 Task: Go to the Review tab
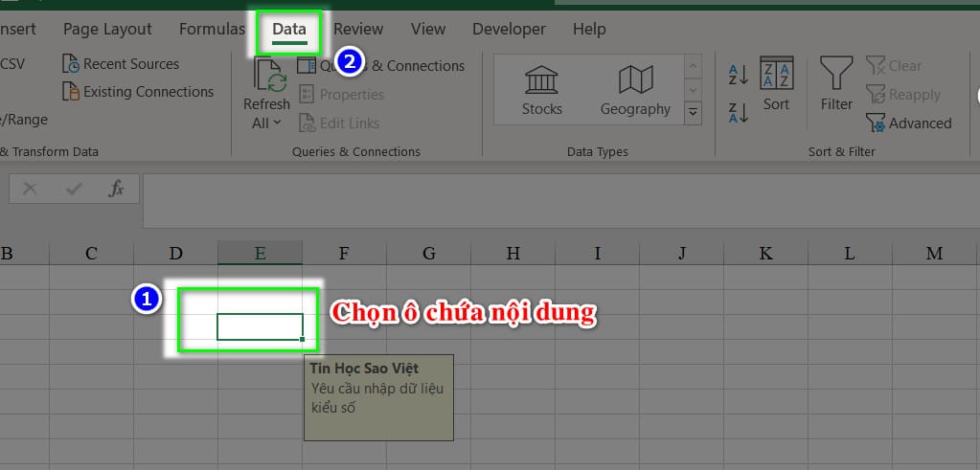pos(358,30)
